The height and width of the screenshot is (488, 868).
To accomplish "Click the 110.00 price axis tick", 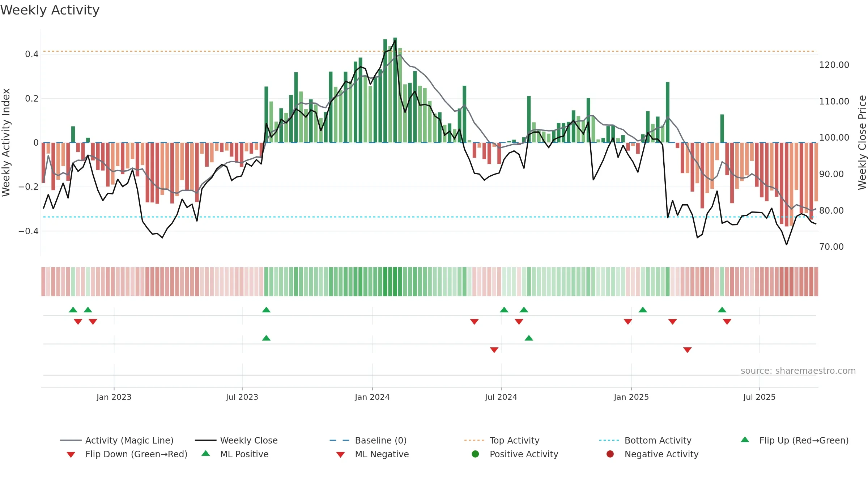I will 834,101.
